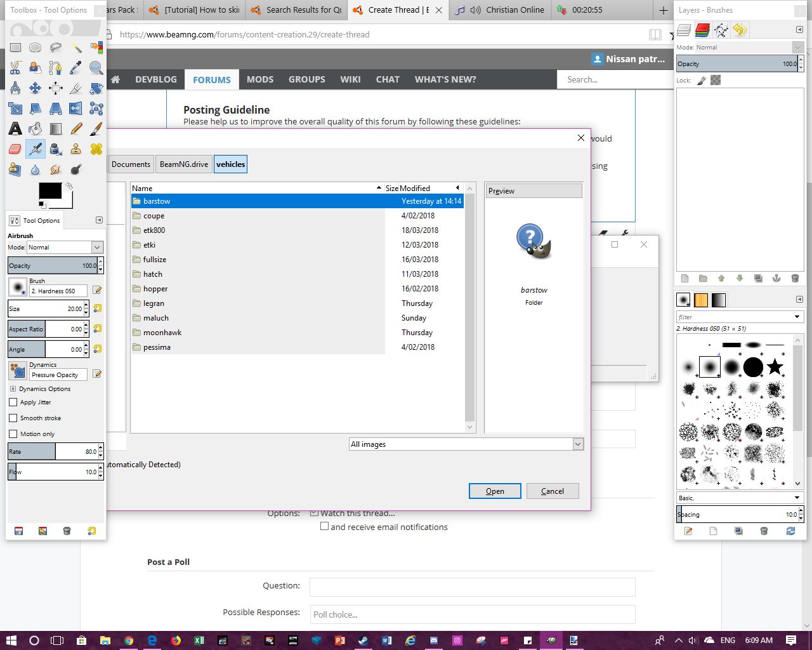
Task: Expand Dynamics Options section
Action: (13, 389)
